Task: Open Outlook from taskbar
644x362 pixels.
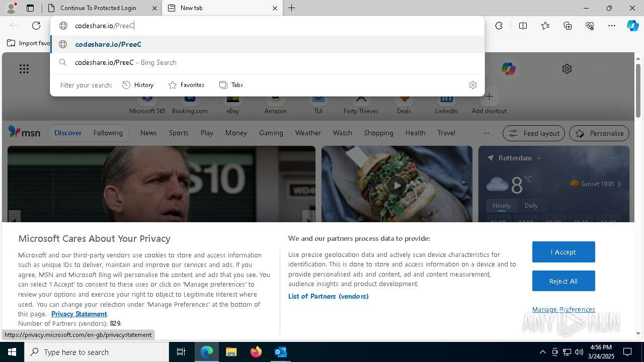Action: pyautogui.click(x=280, y=352)
